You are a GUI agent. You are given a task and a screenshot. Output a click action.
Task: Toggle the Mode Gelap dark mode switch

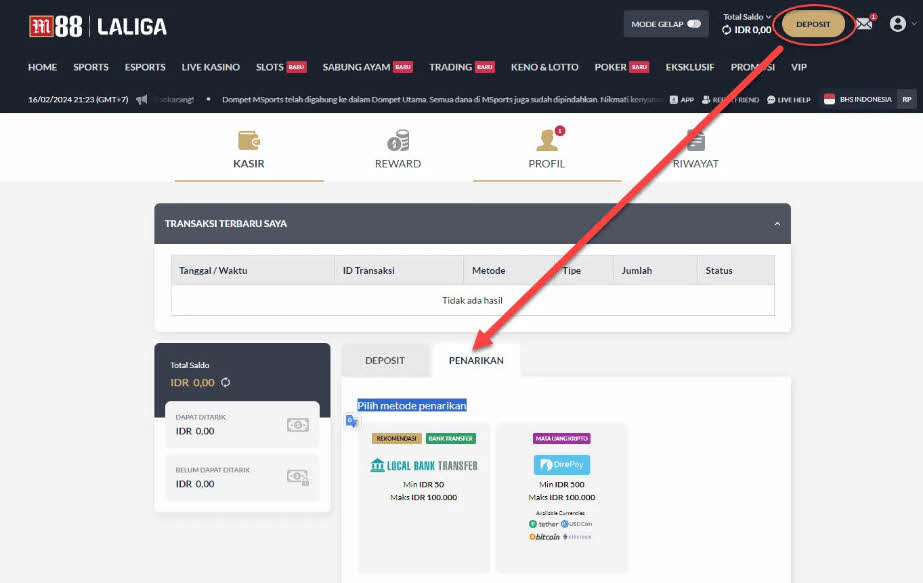coord(693,24)
